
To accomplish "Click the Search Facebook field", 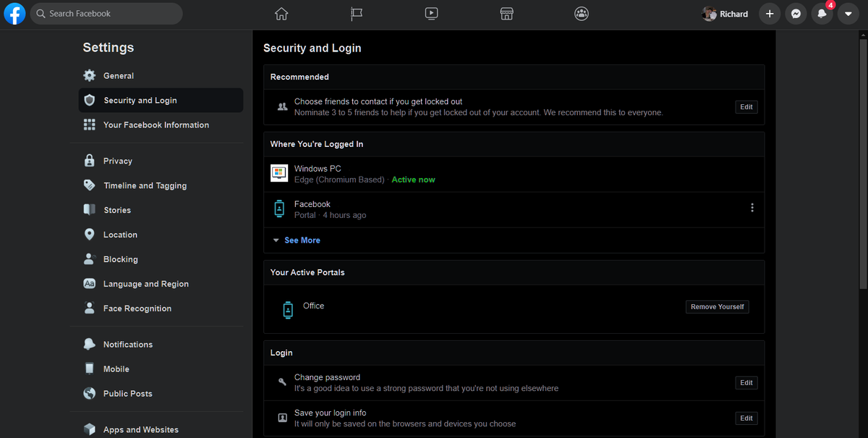I will [106, 14].
